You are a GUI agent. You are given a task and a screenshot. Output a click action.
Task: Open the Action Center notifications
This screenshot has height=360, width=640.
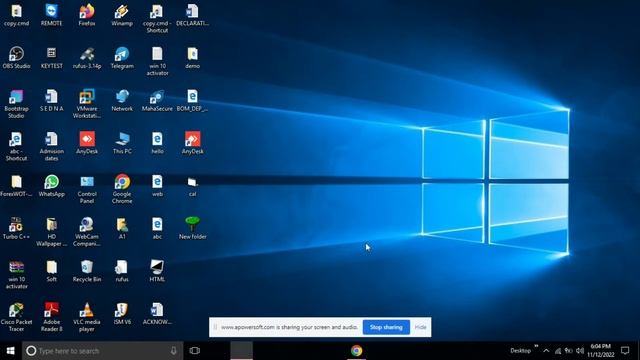pyautogui.click(x=625, y=351)
